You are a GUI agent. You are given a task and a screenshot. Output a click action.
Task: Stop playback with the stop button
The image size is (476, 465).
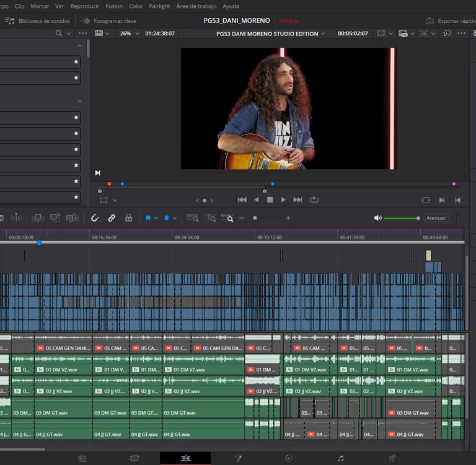pos(270,200)
